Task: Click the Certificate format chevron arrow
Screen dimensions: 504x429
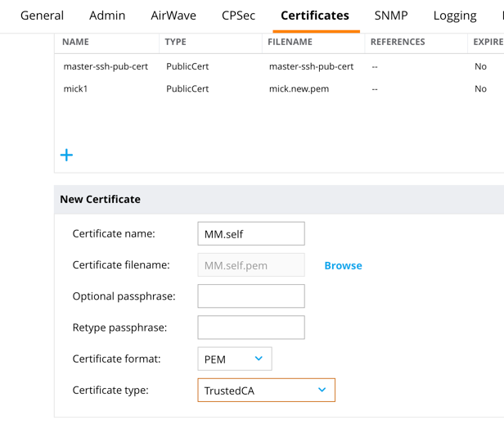Action: point(259,359)
